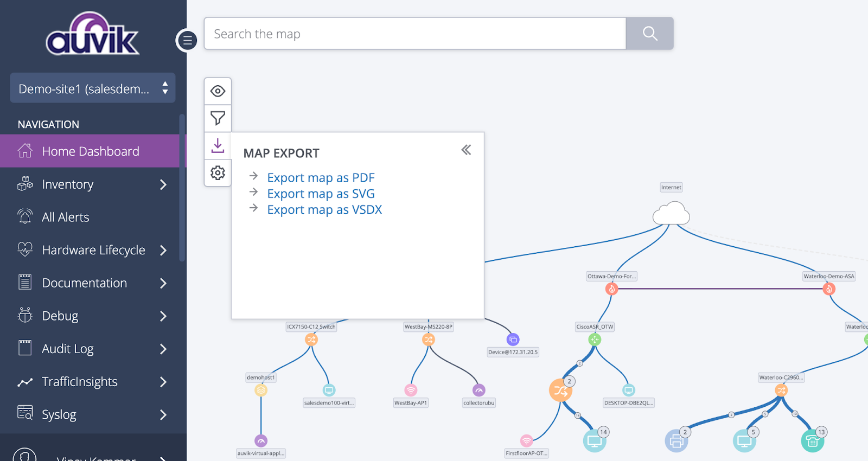Select the WestBay-MS220-8P switch node
Image resolution: width=868 pixels, height=461 pixels.
click(429, 340)
